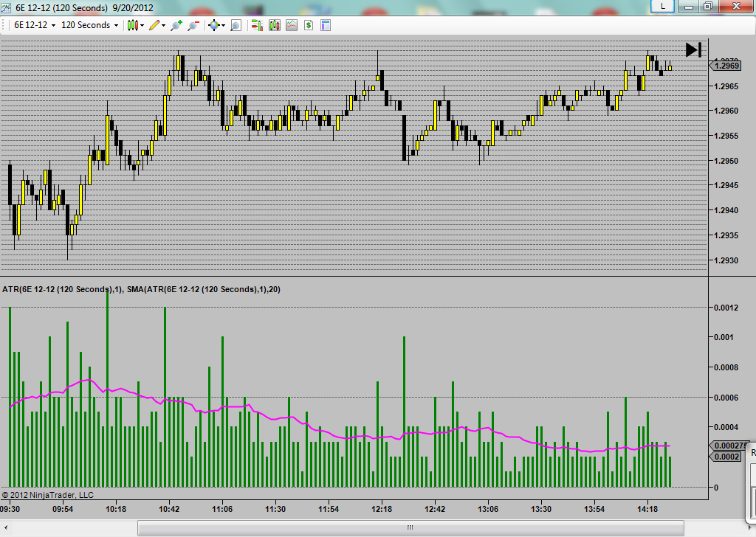Open the 120 Seconds interval dropdown

click(89, 25)
